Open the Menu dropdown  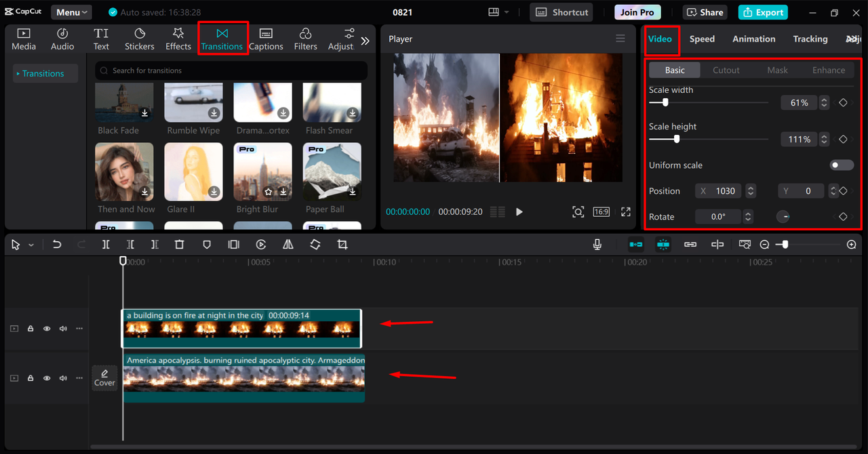(x=71, y=12)
